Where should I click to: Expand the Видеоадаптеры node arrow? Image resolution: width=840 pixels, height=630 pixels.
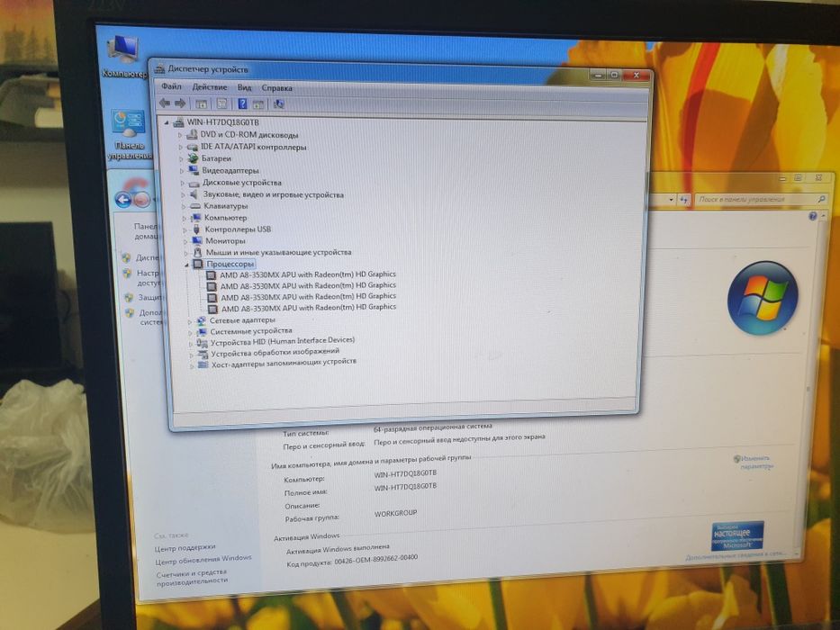[x=182, y=170]
